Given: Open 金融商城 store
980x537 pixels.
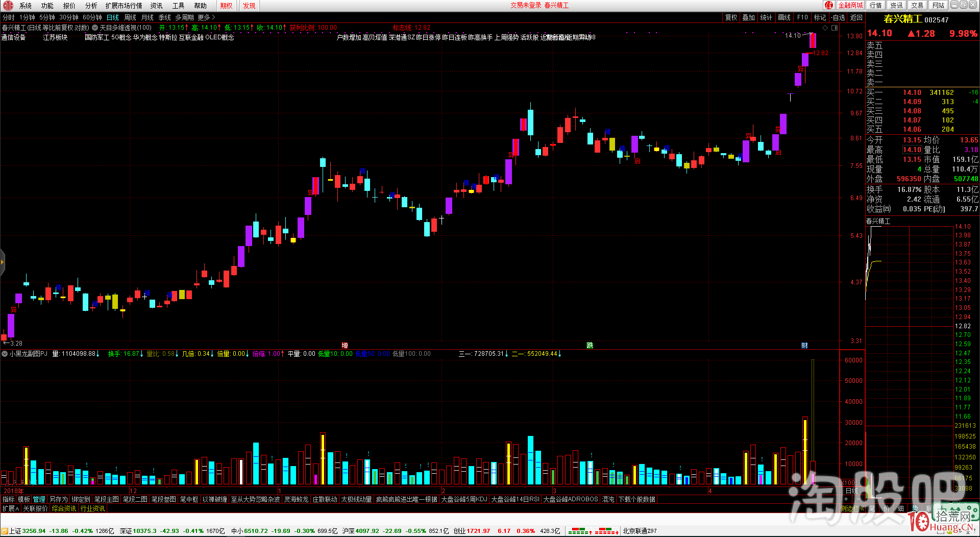Looking at the screenshot, I should click(x=850, y=5).
